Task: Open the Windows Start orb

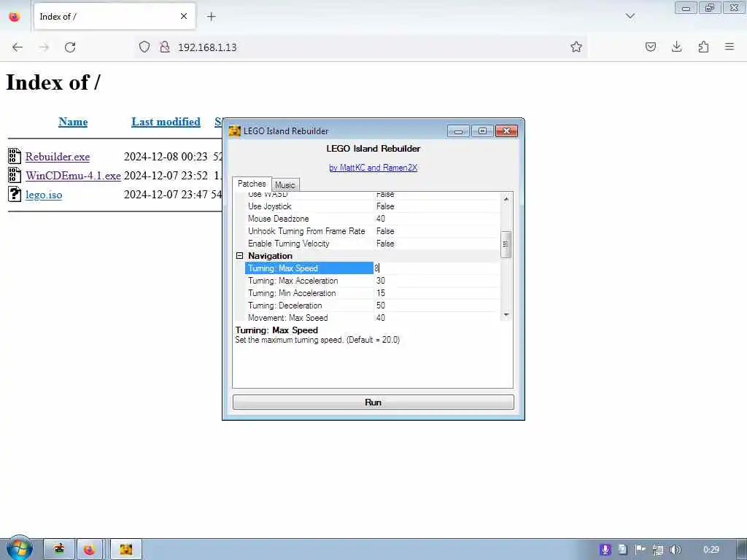Action: click(x=19, y=548)
